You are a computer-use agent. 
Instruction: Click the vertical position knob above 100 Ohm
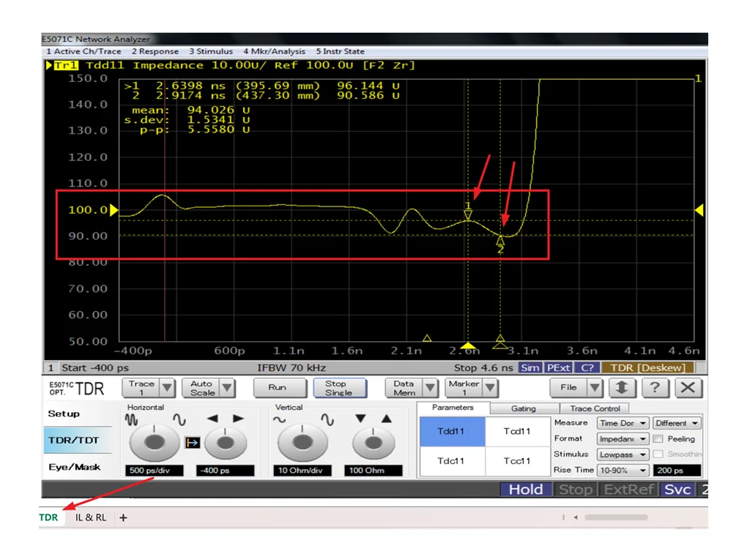(x=374, y=443)
